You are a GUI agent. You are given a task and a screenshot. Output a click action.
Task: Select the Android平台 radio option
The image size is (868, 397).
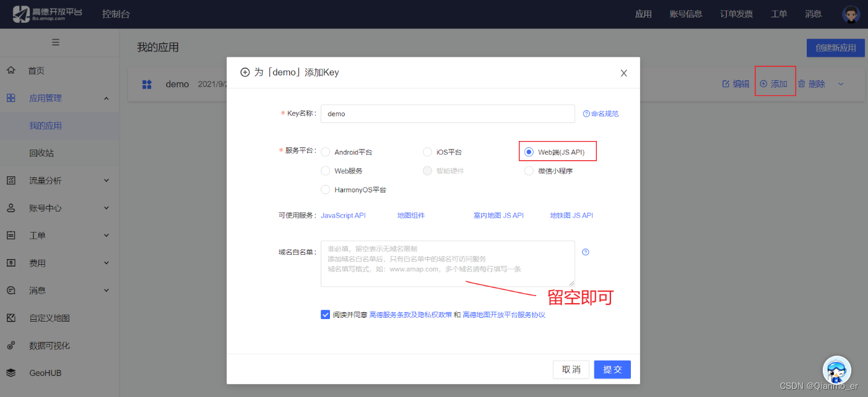(x=326, y=152)
